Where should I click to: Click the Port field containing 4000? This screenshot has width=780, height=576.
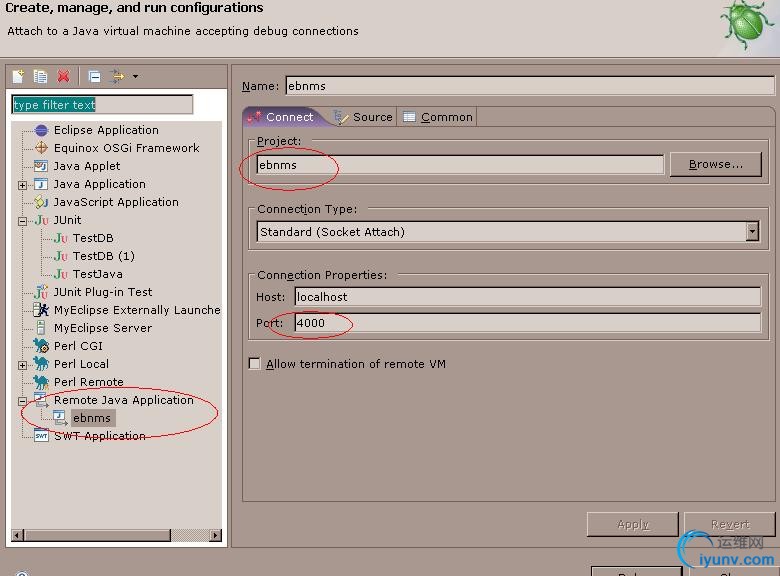527,323
